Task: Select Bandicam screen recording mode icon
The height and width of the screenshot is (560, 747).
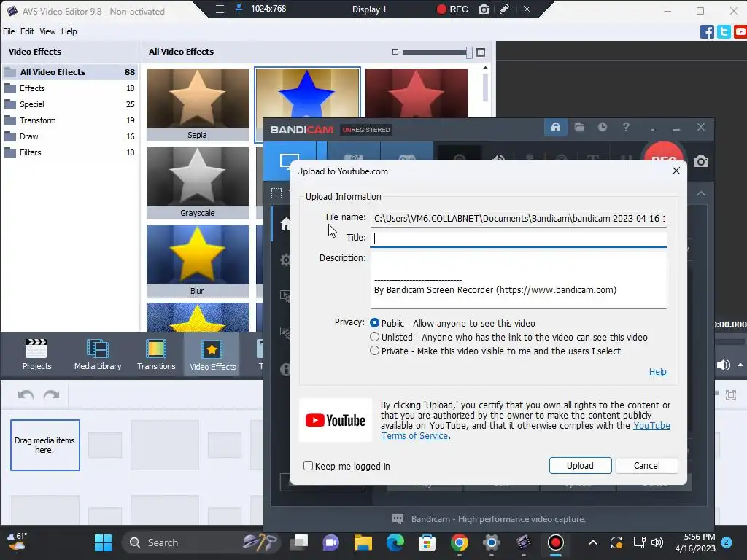Action: tap(289, 161)
